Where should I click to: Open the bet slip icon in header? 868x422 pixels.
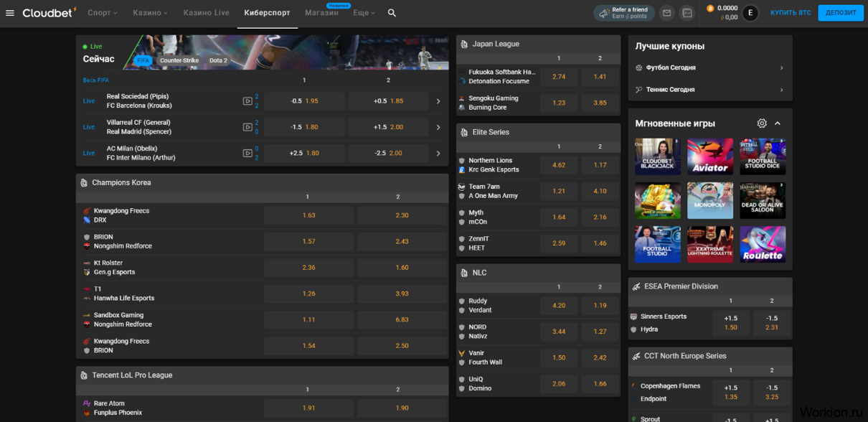click(x=687, y=13)
